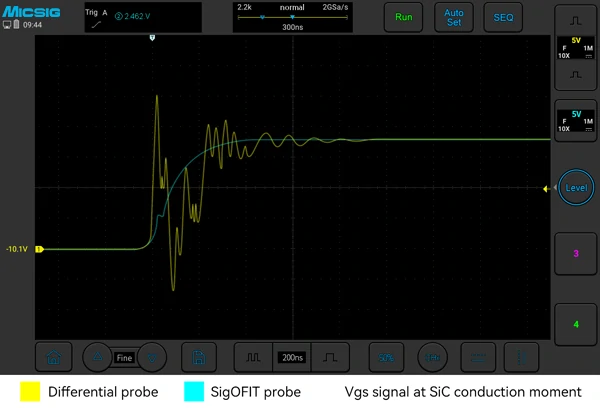Click the last icon in bottom toolbar
The image size is (600, 408).
pos(520,356)
